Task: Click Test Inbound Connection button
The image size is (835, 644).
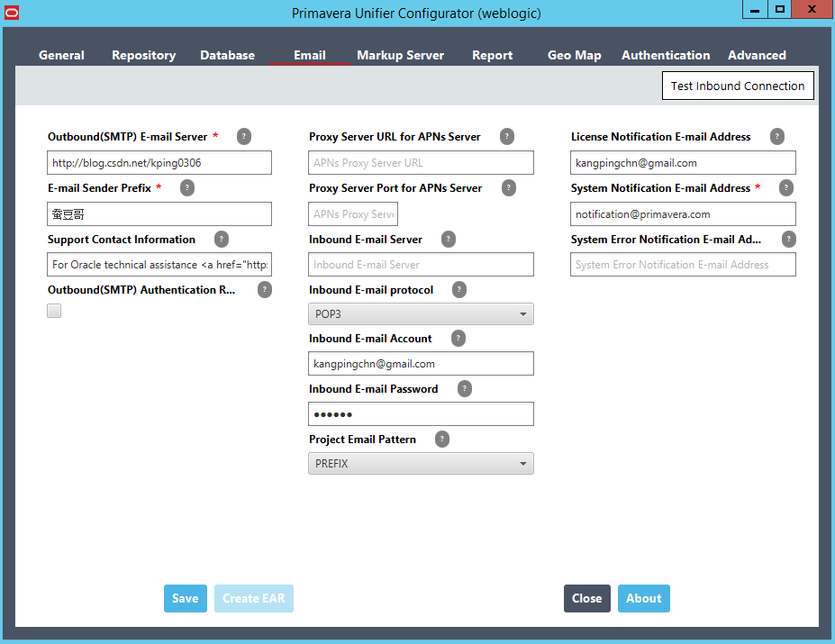Action: tap(738, 86)
